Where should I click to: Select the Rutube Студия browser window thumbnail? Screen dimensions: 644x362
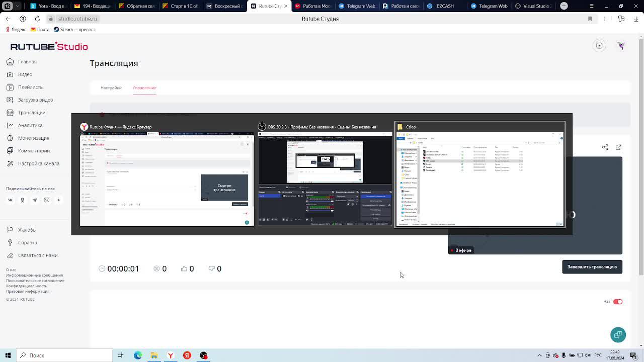pos(167,174)
